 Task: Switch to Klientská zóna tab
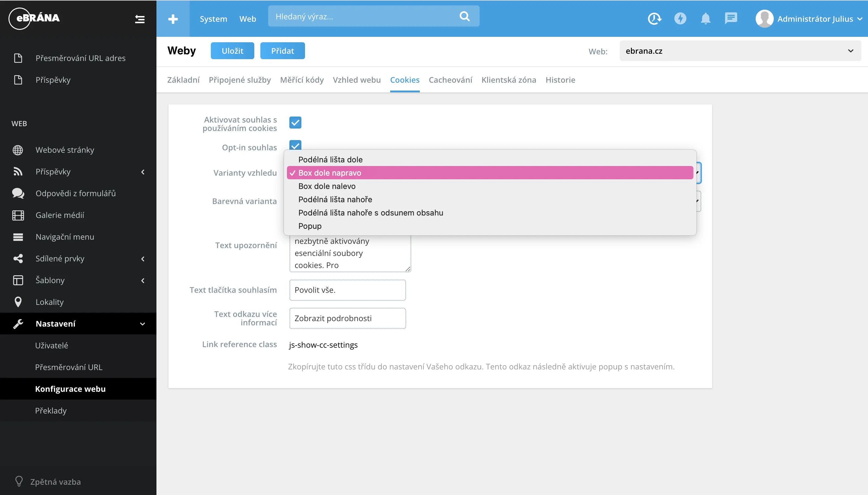(x=509, y=80)
